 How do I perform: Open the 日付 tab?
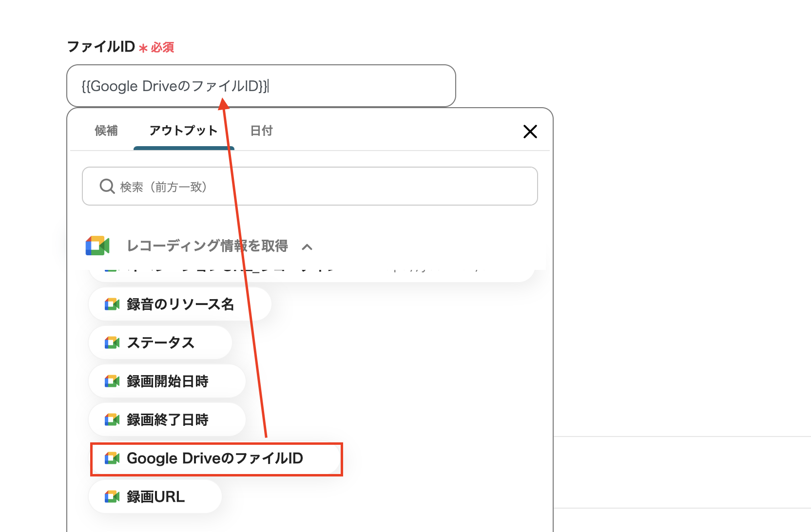point(261,131)
